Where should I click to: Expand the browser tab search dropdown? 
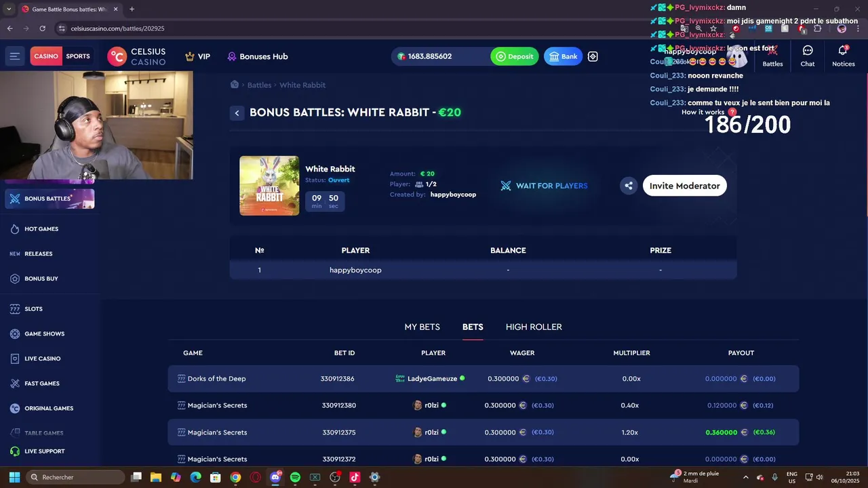click(x=8, y=9)
